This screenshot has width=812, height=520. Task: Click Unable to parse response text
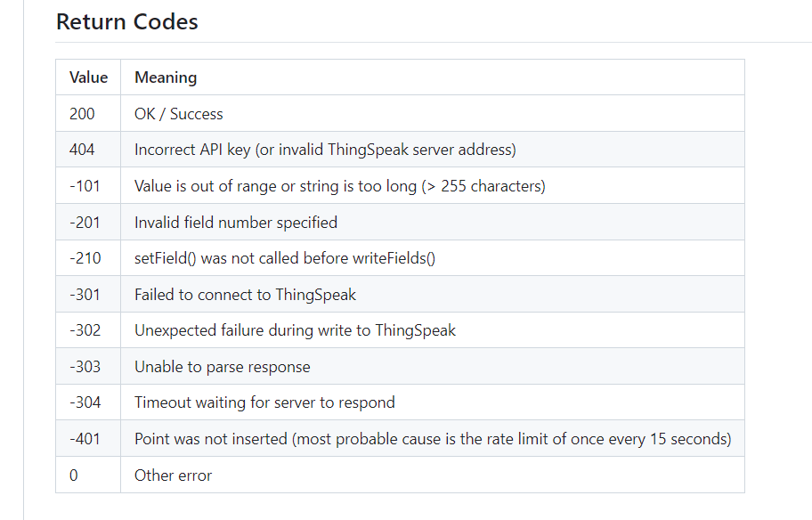click(223, 366)
